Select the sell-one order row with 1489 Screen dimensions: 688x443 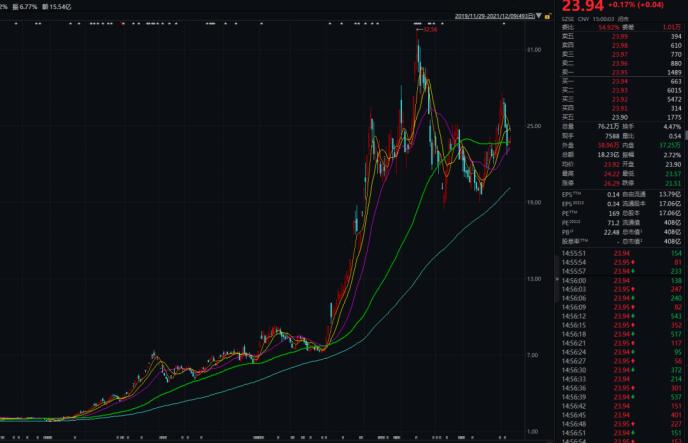pyautogui.click(x=621, y=72)
